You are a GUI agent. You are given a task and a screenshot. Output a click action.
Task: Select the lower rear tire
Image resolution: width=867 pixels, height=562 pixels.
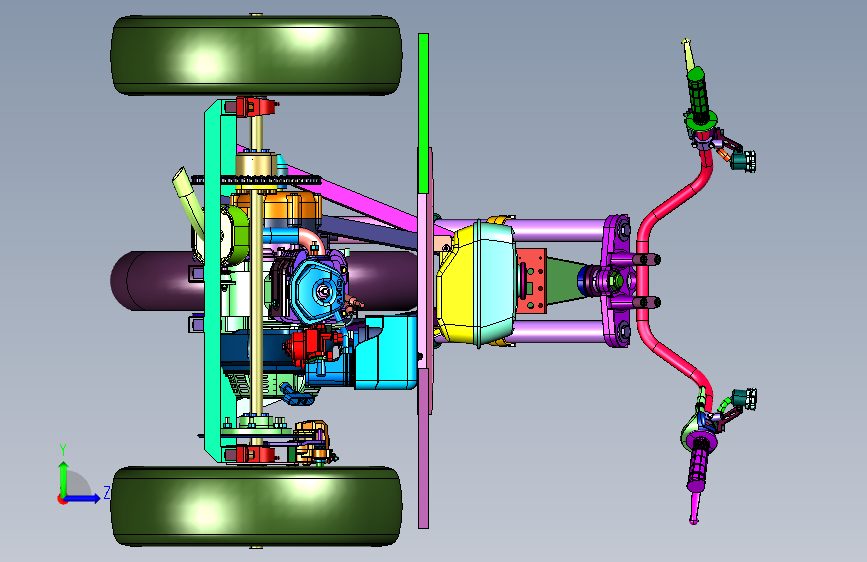point(256,506)
